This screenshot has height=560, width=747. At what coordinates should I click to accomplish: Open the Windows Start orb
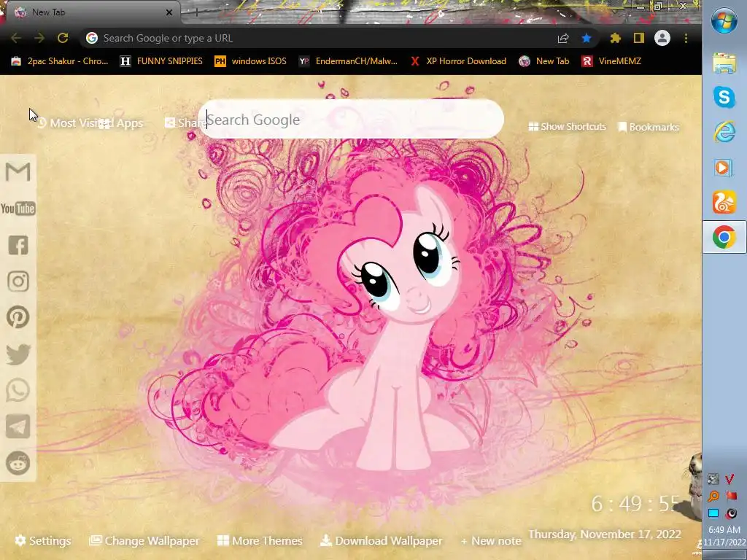point(724,21)
